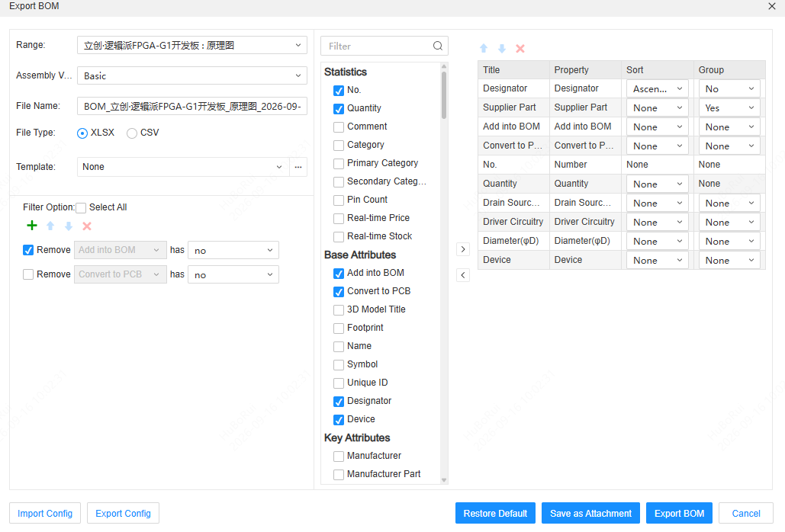Click Restore Default button

(x=495, y=514)
